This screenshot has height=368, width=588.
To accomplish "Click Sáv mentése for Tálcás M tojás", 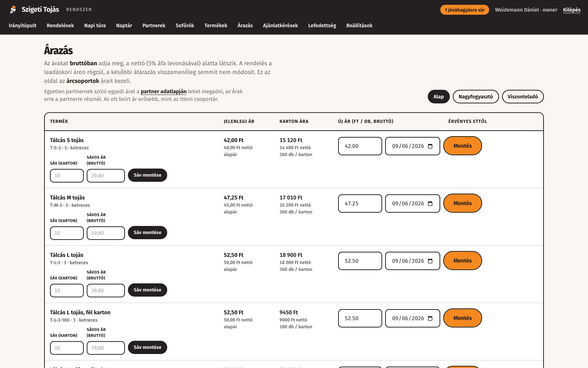I will 147,233.
